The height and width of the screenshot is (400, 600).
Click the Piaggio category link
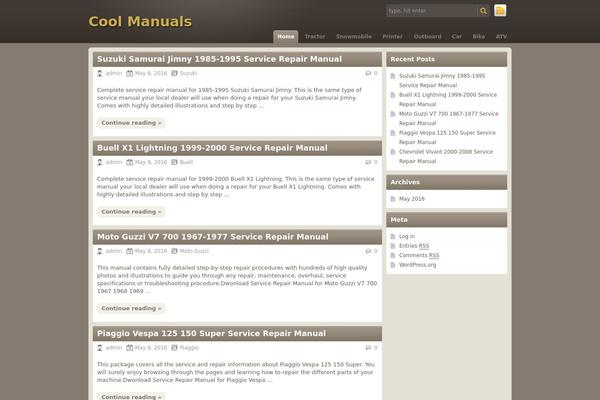(189, 348)
